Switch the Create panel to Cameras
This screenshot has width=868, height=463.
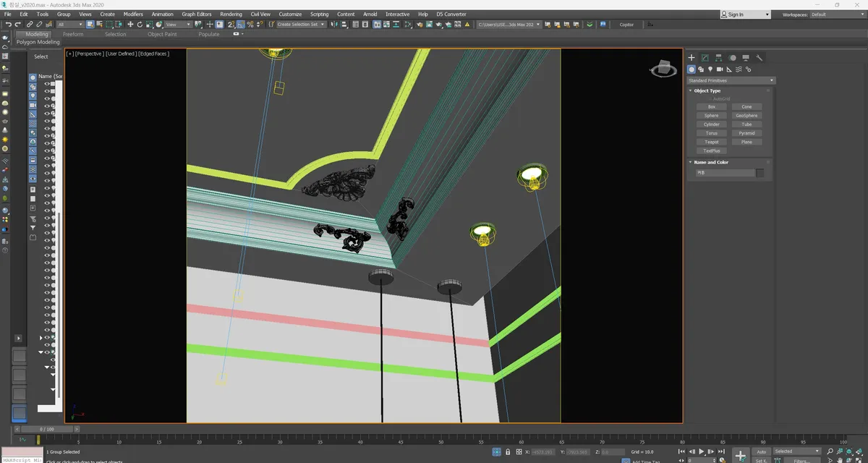click(720, 69)
